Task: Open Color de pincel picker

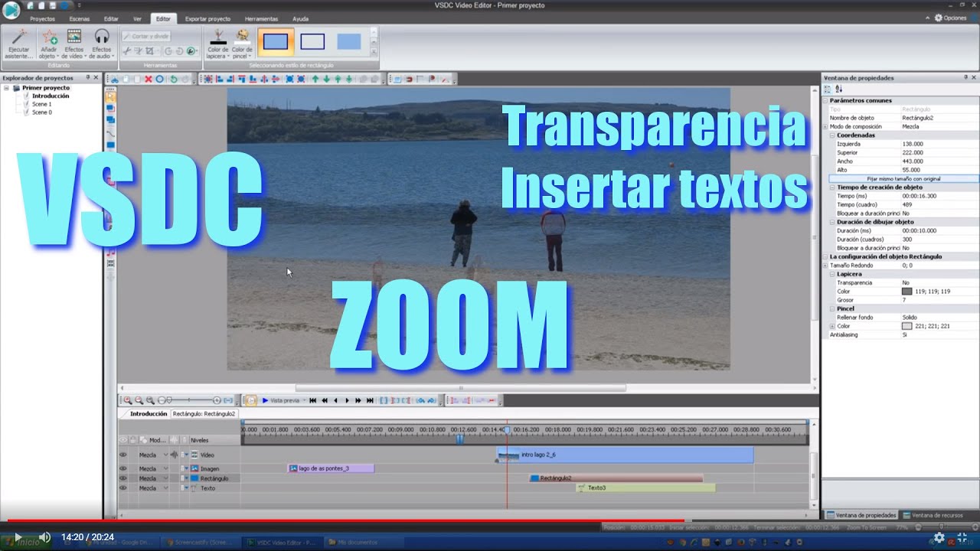Action: [x=242, y=44]
